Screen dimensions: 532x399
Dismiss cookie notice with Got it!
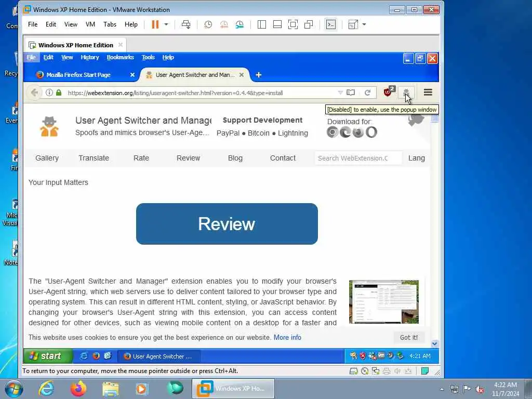click(x=408, y=337)
